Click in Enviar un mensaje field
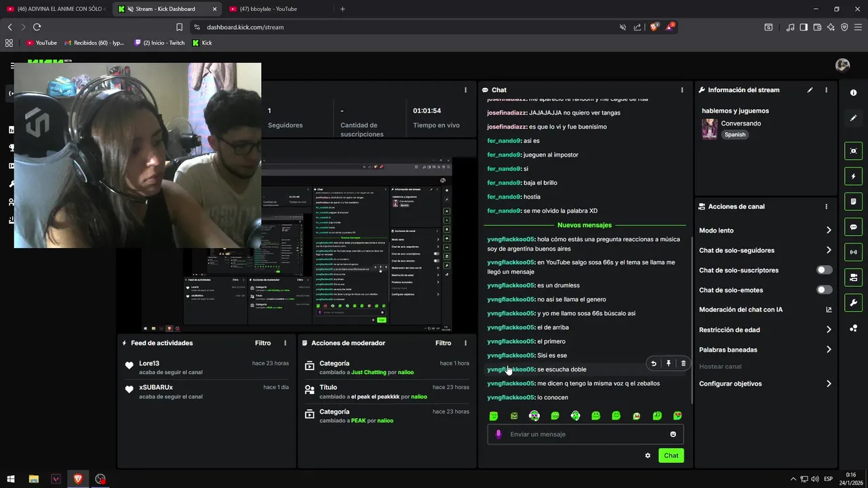 585,434
